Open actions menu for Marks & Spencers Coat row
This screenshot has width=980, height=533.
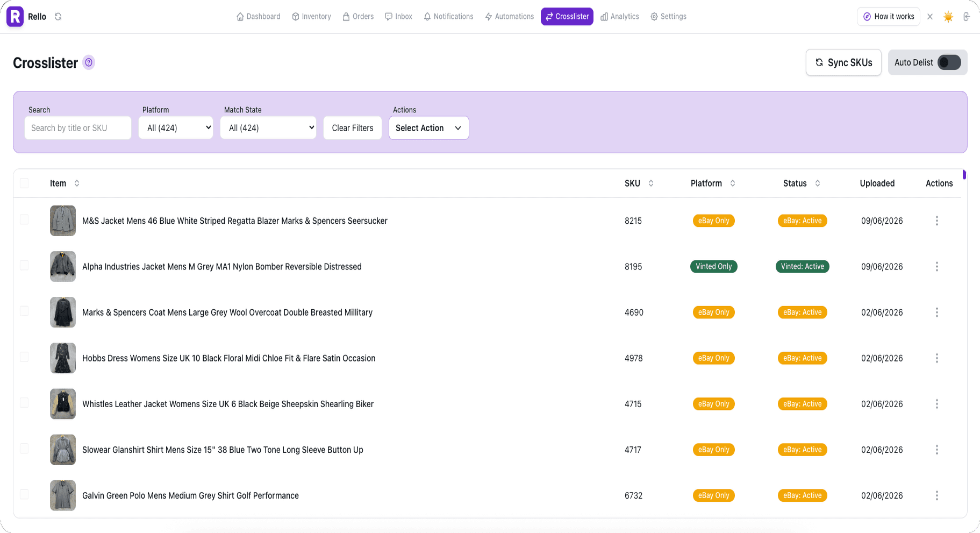coord(937,312)
